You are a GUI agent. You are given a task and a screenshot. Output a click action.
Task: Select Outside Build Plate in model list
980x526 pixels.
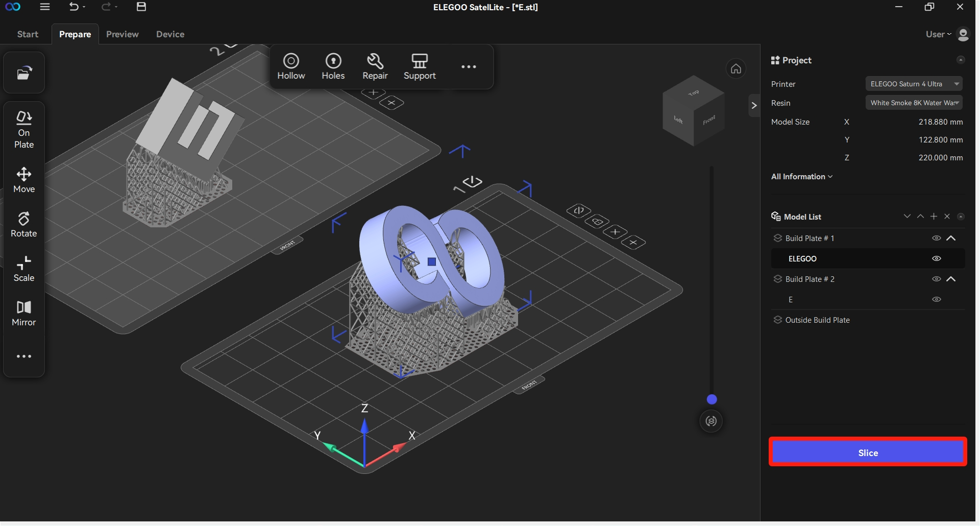[817, 320]
